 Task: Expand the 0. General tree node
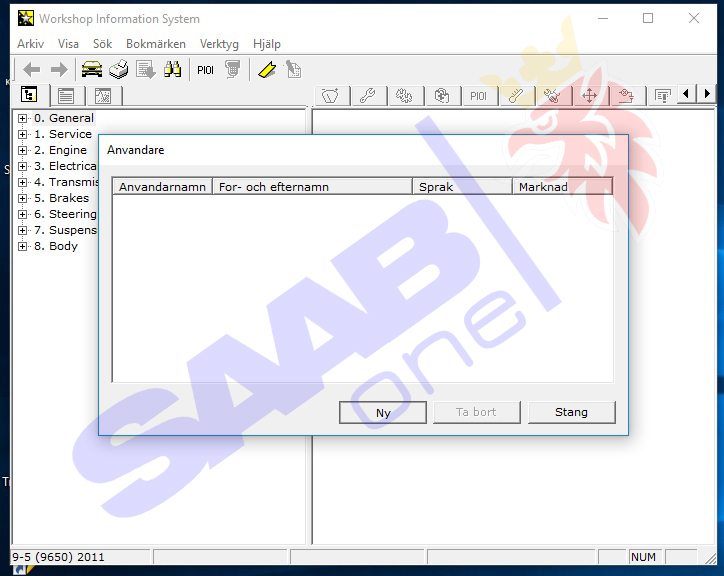(23, 118)
